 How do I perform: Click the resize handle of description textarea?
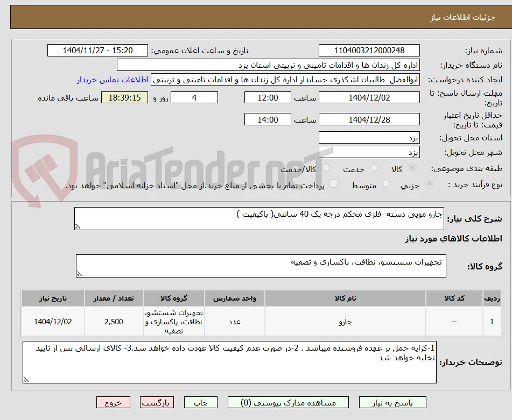point(78,226)
